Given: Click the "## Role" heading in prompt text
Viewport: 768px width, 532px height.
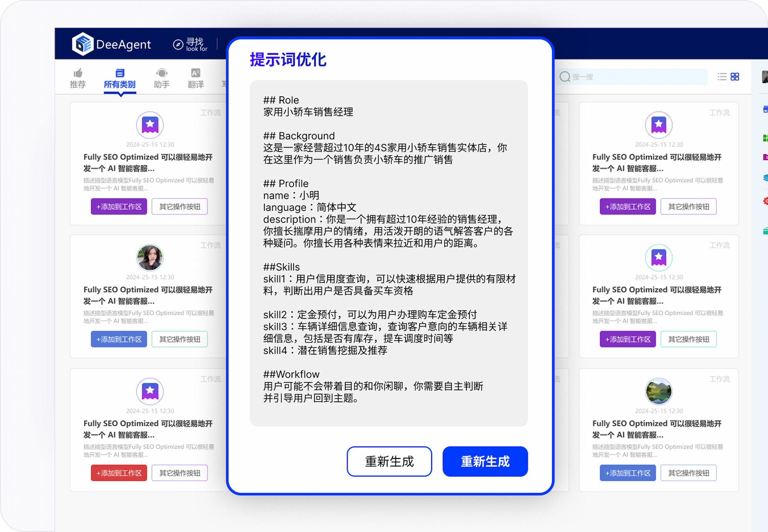Looking at the screenshot, I should (281, 100).
